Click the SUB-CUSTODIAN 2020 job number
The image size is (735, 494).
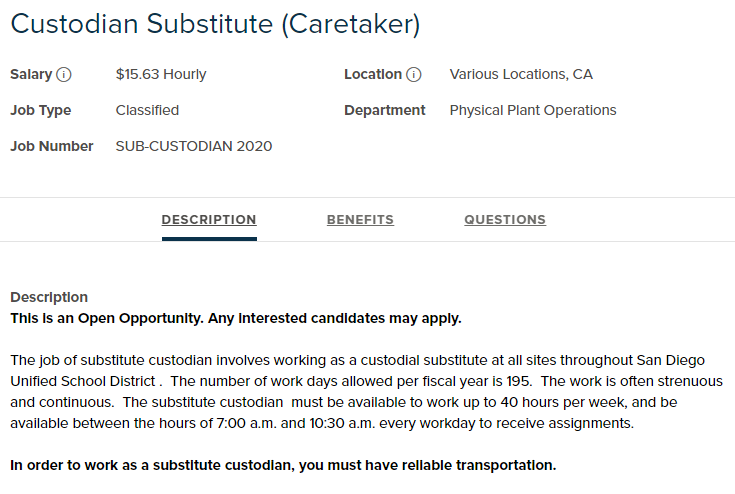(194, 147)
